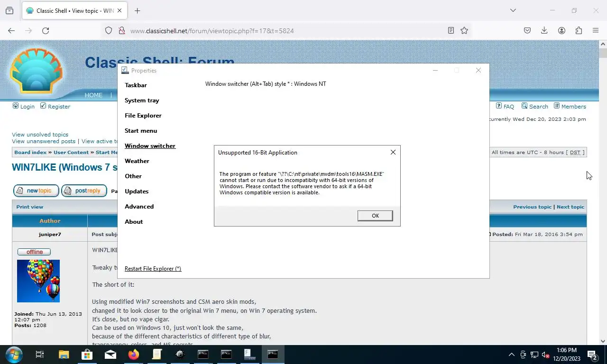Click OK in the Unsupported 16-Bit Application dialog

coord(375,216)
